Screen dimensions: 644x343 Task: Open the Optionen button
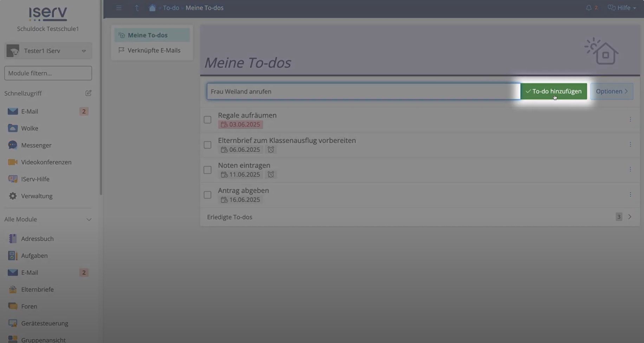(x=612, y=91)
